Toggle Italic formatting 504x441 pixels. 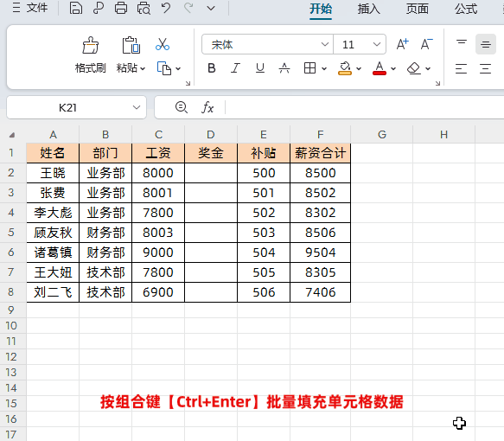point(236,68)
